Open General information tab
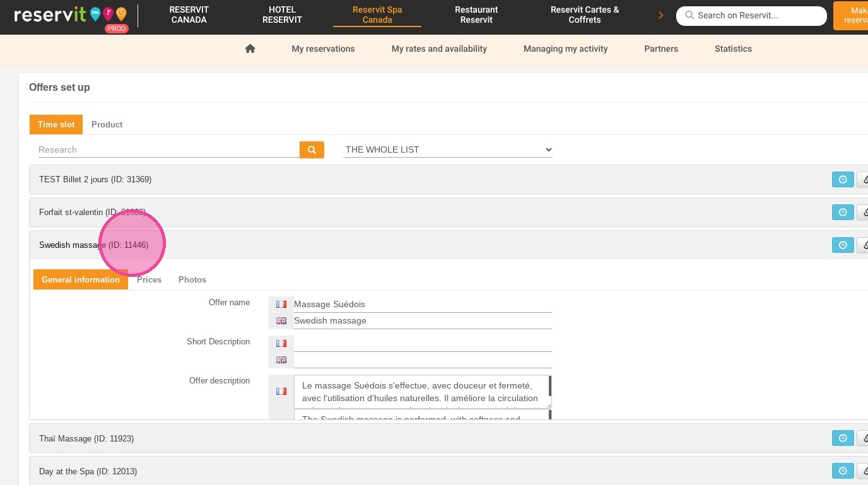 81,279
